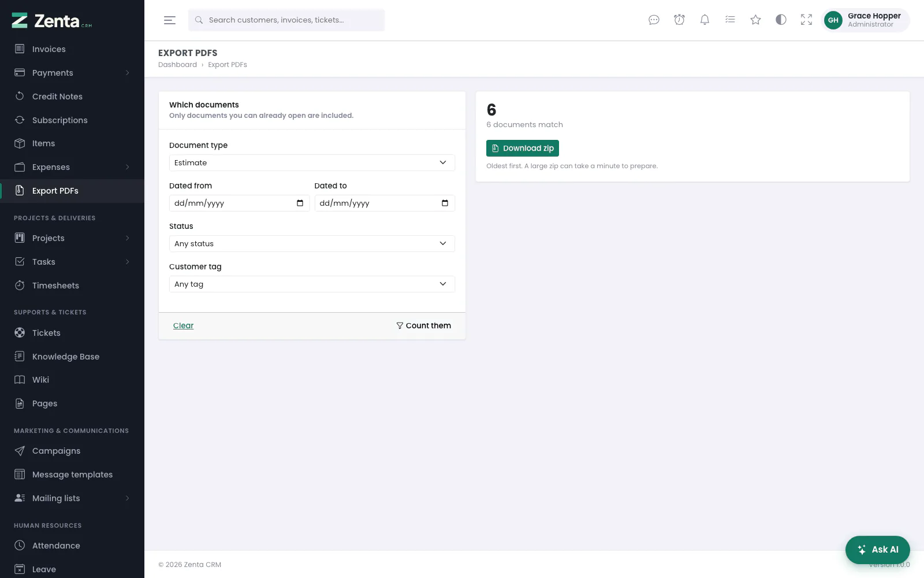Open the checklist icon in header

coord(730,20)
